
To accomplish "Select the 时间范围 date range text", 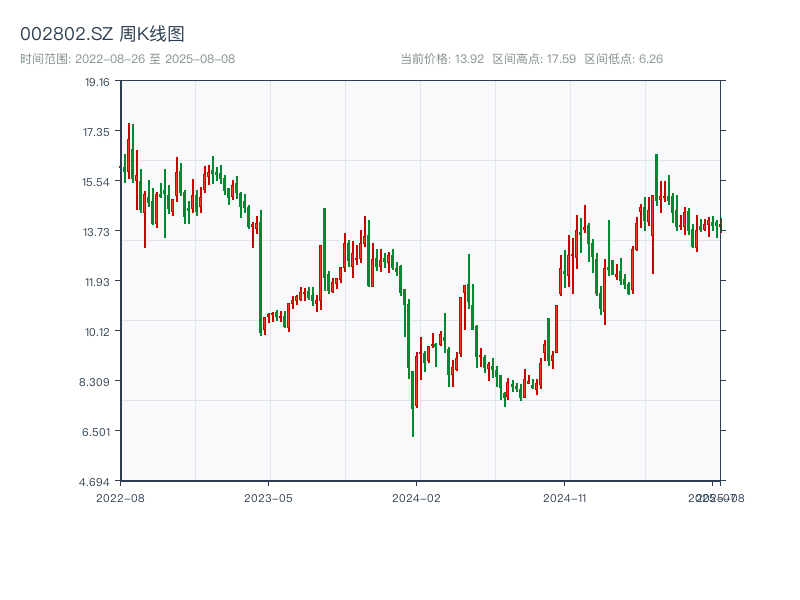I will 127,59.
